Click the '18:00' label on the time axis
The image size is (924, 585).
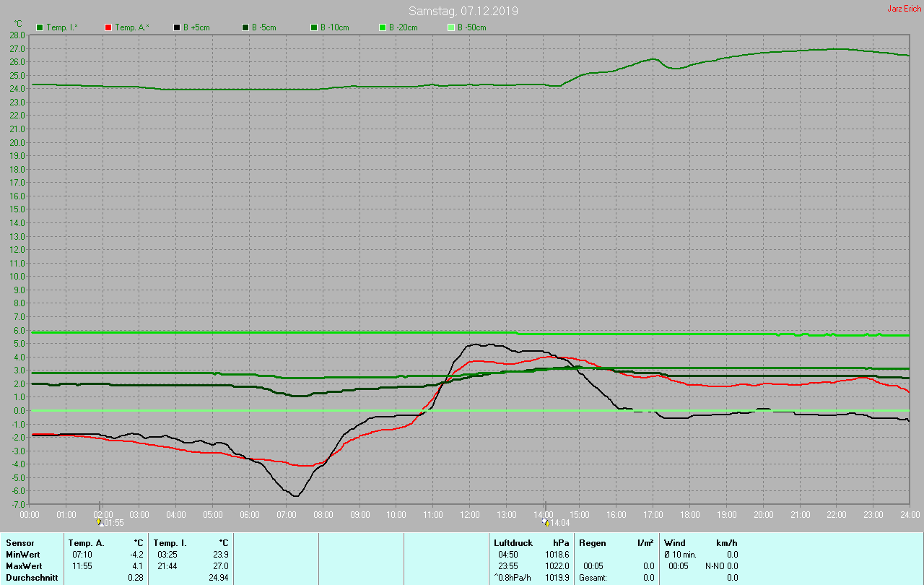point(689,514)
